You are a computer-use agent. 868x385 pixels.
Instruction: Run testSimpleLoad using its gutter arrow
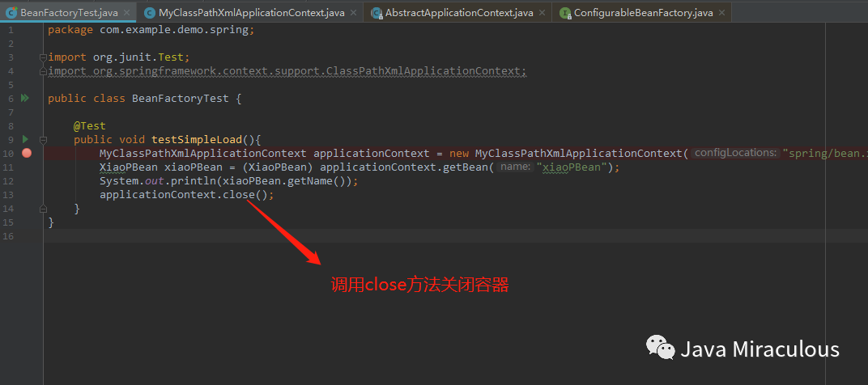click(x=25, y=139)
